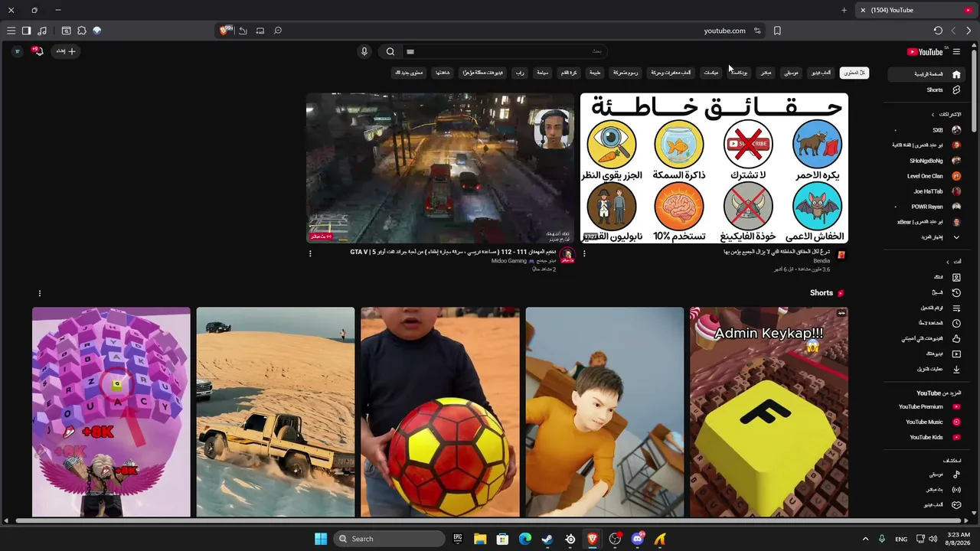Select the مباشر filter chip

click(766, 73)
